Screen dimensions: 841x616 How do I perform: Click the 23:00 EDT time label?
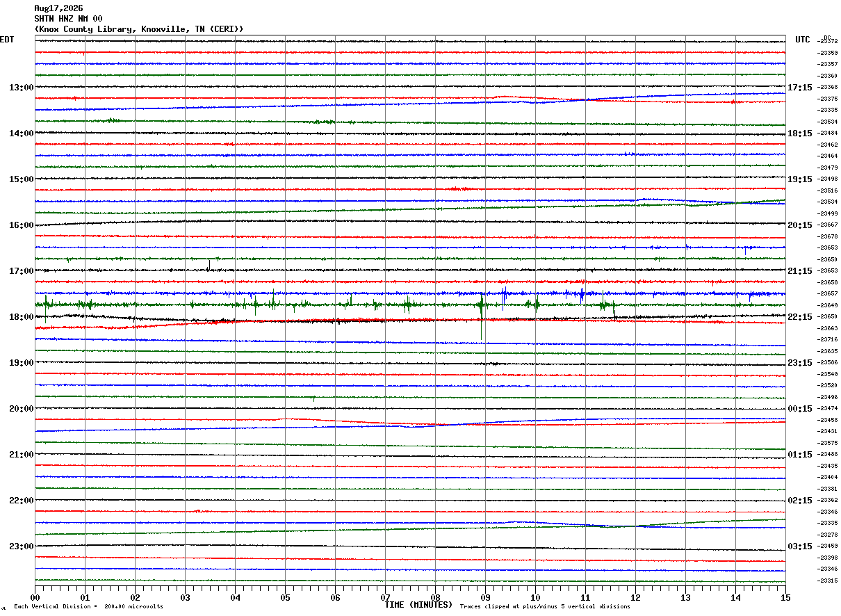point(21,546)
